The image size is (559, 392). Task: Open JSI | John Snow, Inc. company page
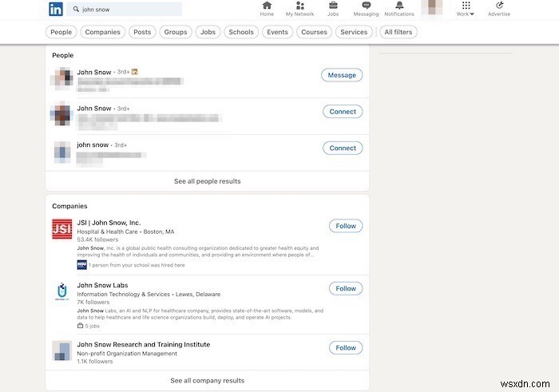pos(109,223)
